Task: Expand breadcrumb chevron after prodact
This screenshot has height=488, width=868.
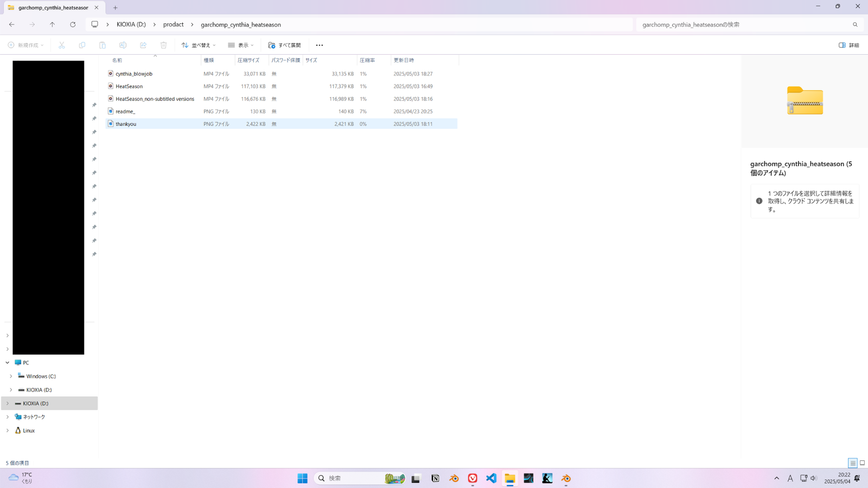Action: (x=192, y=24)
